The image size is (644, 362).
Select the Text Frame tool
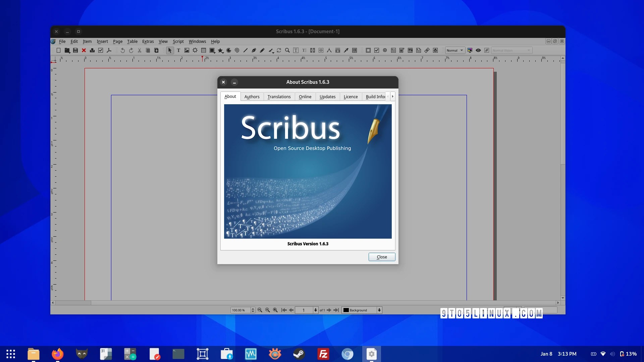click(178, 50)
